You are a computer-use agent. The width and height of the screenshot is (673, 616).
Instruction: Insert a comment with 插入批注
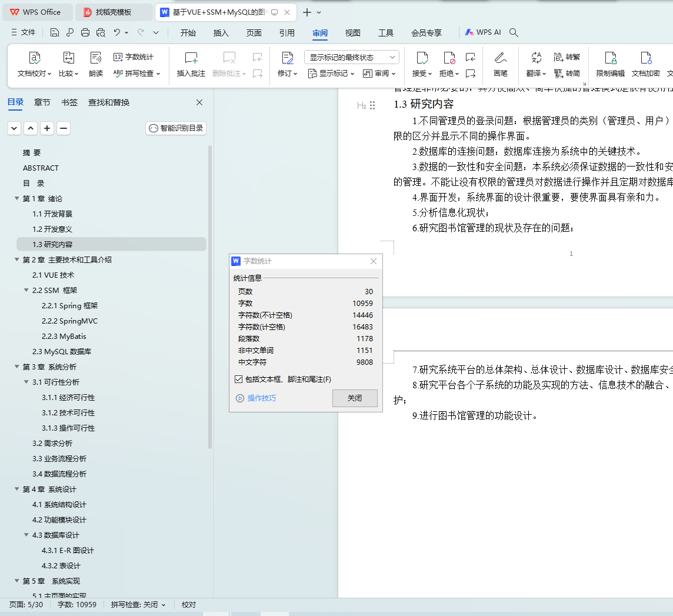click(191, 64)
